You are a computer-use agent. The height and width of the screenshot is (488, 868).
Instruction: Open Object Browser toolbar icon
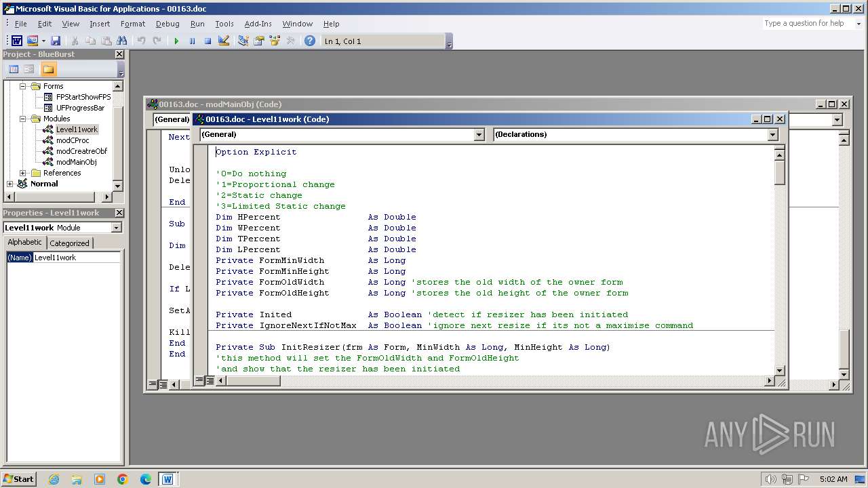tap(275, 41)
